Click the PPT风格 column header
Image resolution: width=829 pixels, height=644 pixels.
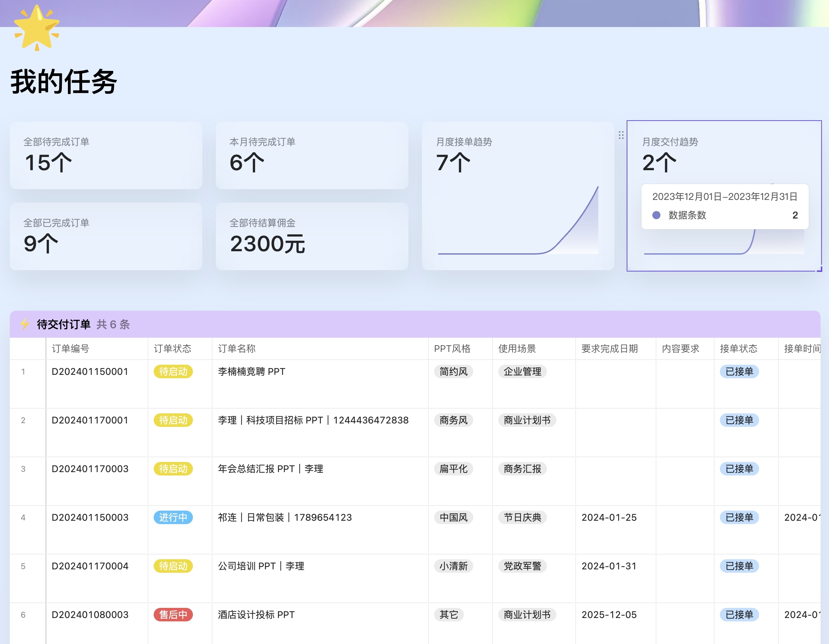point(453,349)
